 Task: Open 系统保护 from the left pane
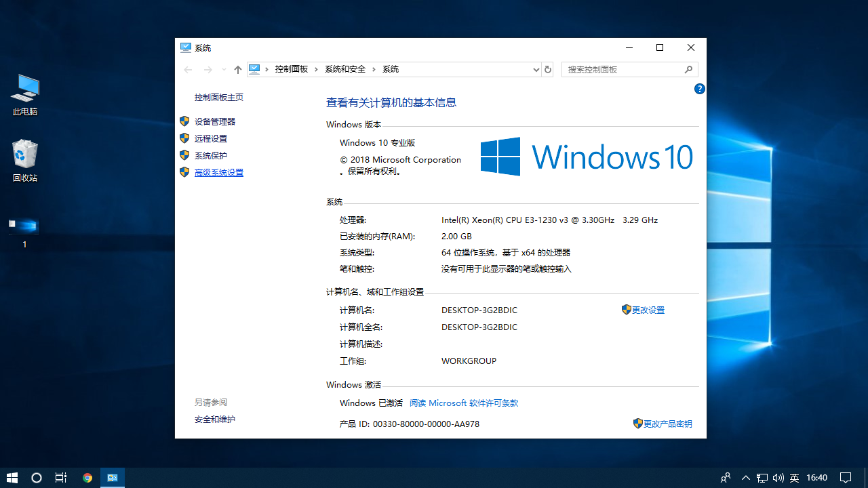(211, 156)
